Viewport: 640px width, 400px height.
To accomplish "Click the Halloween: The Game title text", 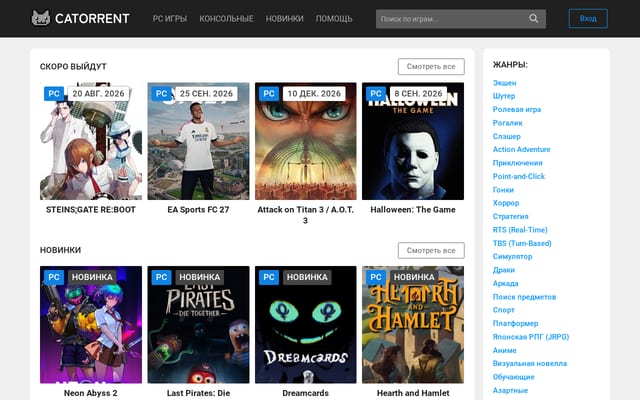I will [413, 210].
